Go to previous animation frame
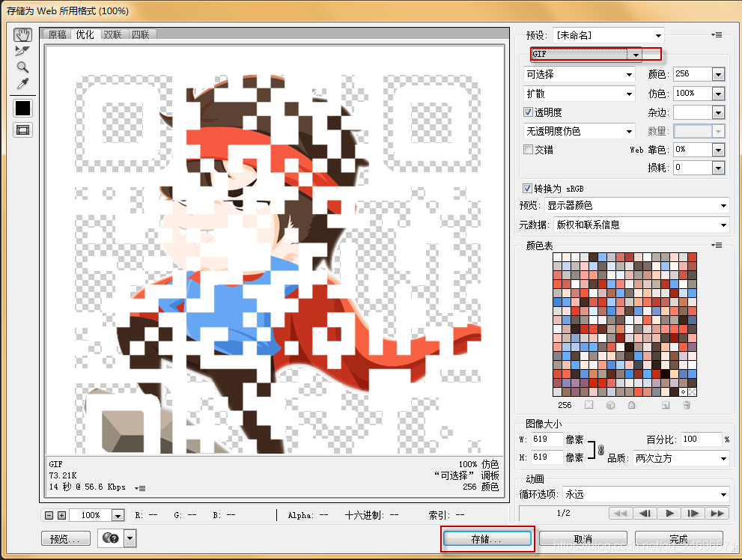Screen dimensions: 742x560 645,514
